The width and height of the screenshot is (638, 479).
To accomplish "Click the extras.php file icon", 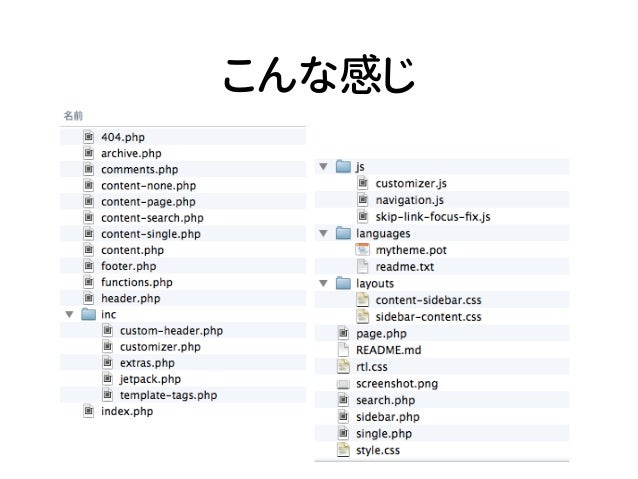I will click(107, 363).
